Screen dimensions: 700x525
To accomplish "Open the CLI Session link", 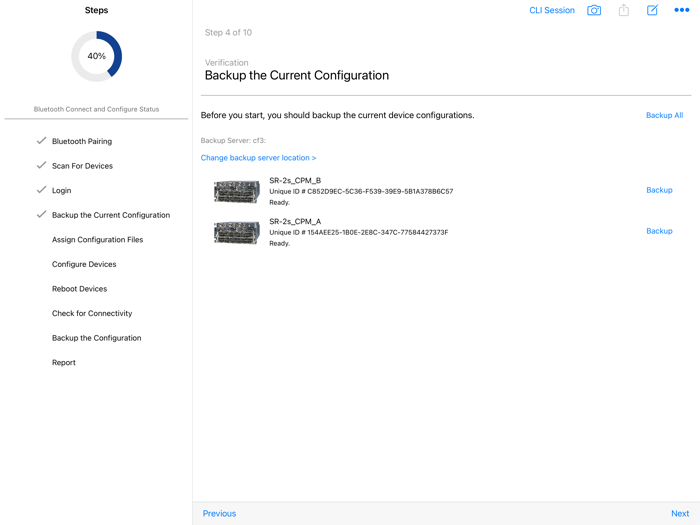I will tap(552, 10).
